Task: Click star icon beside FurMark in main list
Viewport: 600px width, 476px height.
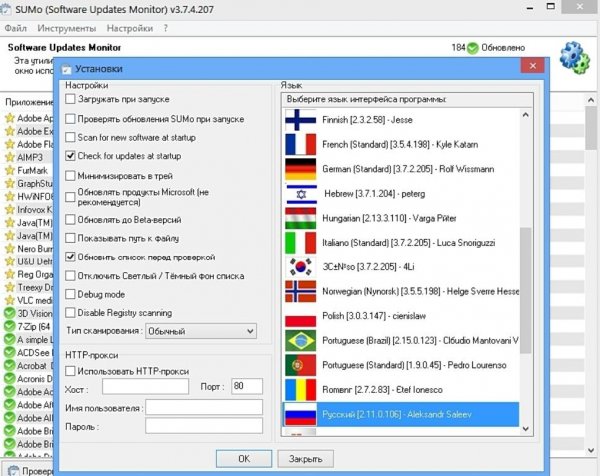Action: coord(10,170)
